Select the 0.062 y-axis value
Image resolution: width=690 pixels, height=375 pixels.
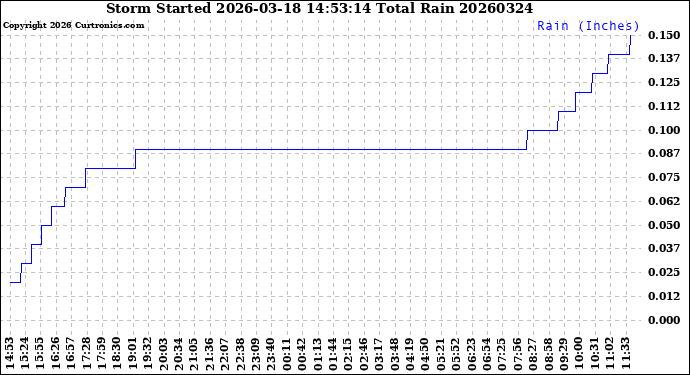(664, 201)
